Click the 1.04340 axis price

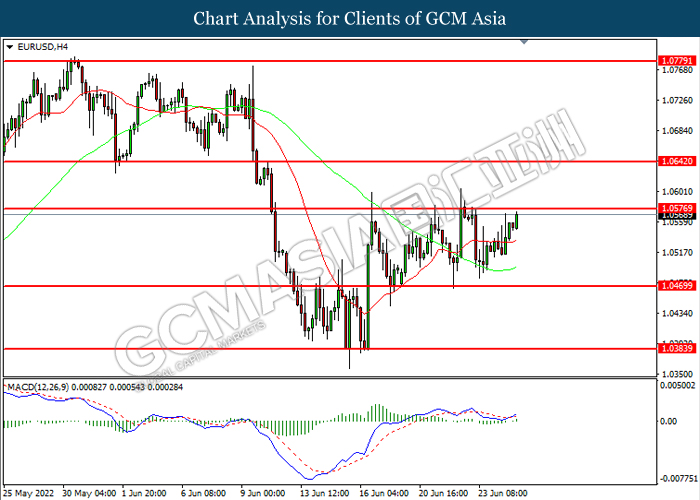[x=678, y=314]
